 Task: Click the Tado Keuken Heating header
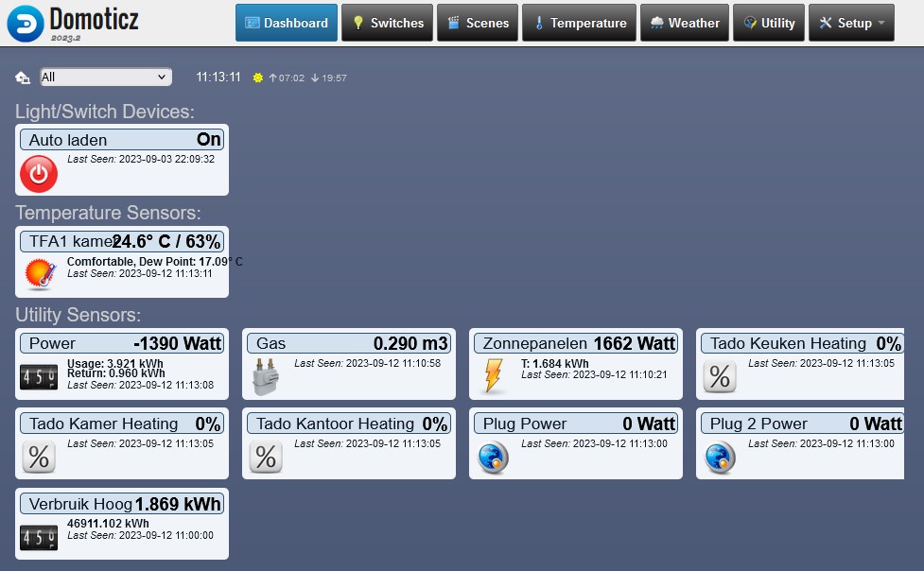click(x=803, y=343)
